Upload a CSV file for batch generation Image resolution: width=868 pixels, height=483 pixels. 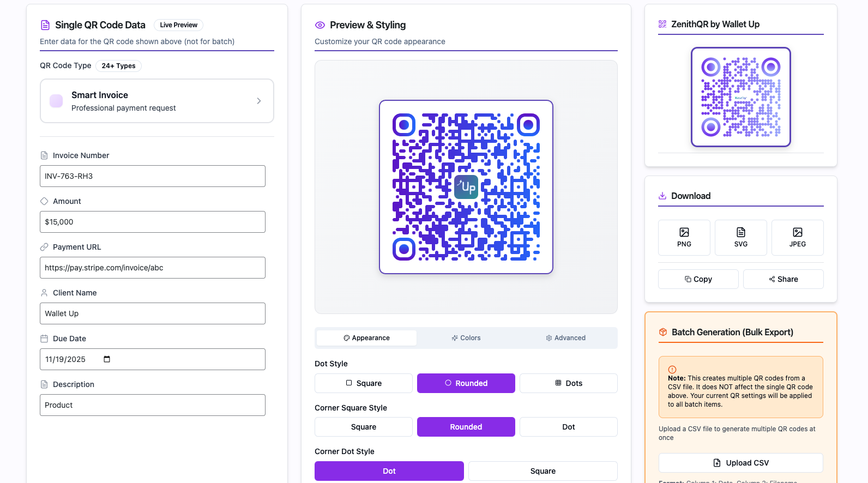pyautogui.click(x=741, y=463)
